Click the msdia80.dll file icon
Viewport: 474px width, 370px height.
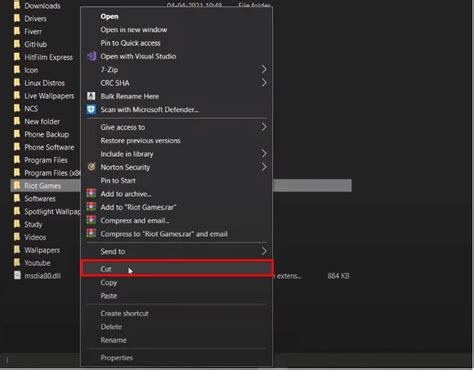[17, 275]
